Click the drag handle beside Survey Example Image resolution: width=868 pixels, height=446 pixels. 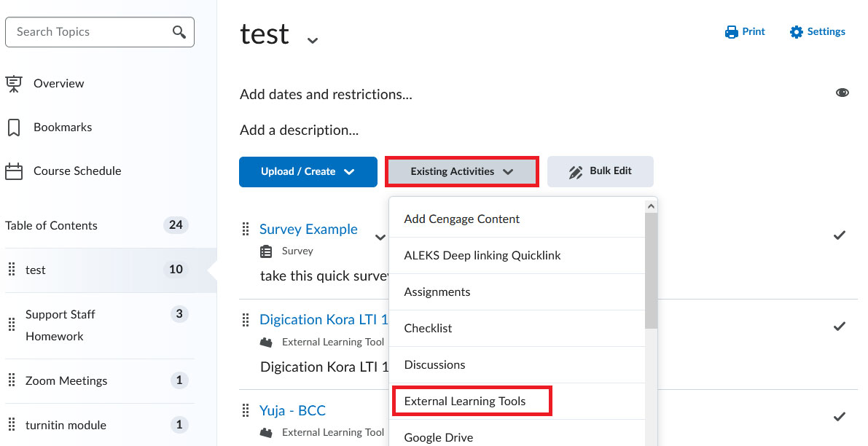coord(245,229)
